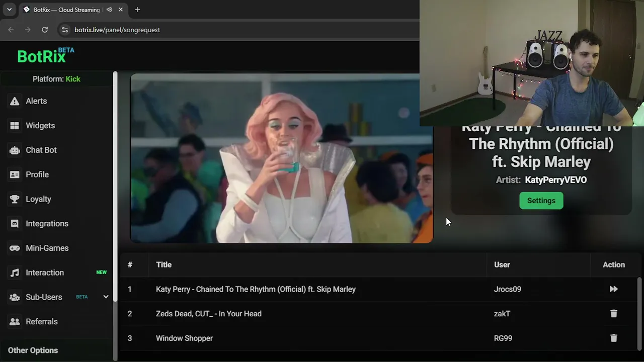Click the green Settings button

point(541,201)
